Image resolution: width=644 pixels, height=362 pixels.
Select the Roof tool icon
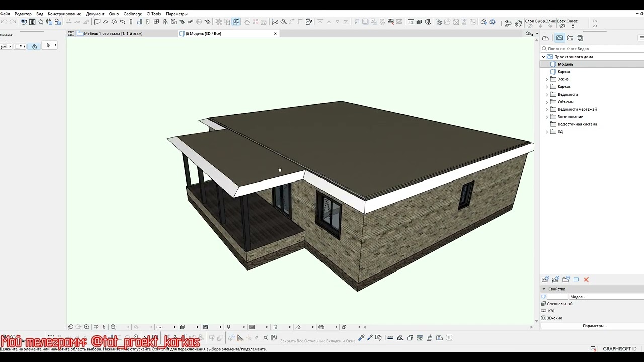click(114, 22)
